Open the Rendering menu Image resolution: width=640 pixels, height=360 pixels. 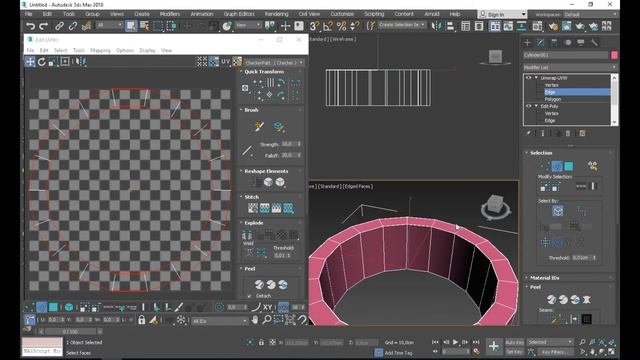pos(276,14)
